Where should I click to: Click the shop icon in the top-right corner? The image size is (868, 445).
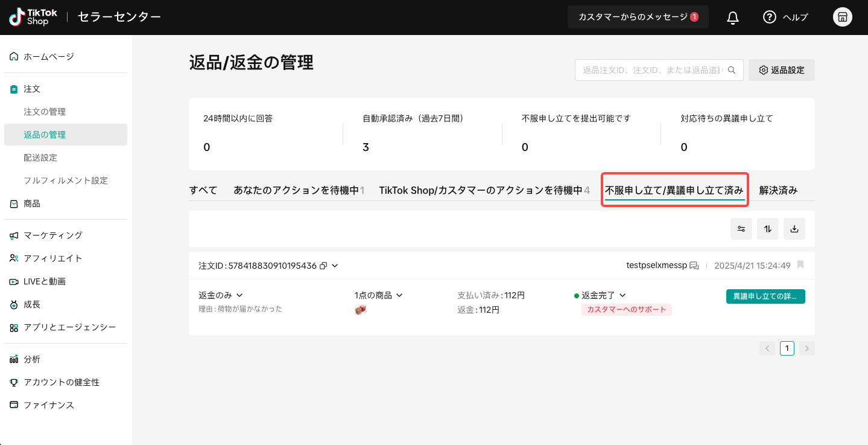point(842,17)
